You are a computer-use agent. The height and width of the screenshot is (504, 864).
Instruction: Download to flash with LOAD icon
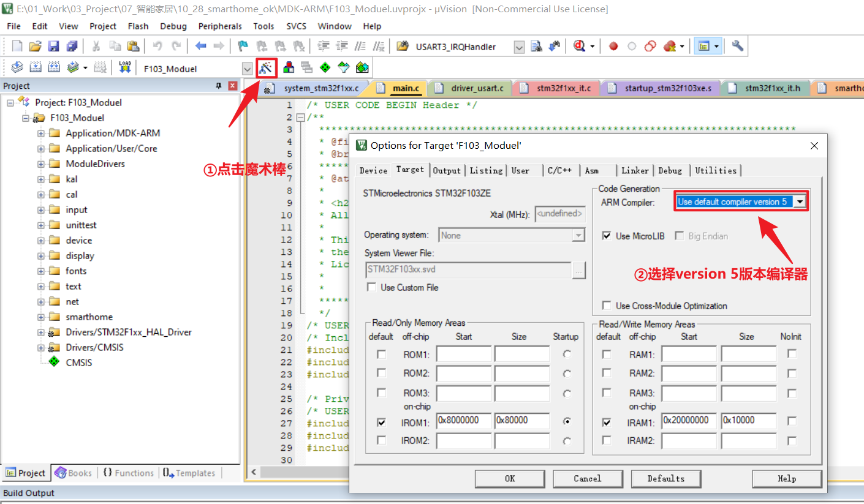(125, 68)
